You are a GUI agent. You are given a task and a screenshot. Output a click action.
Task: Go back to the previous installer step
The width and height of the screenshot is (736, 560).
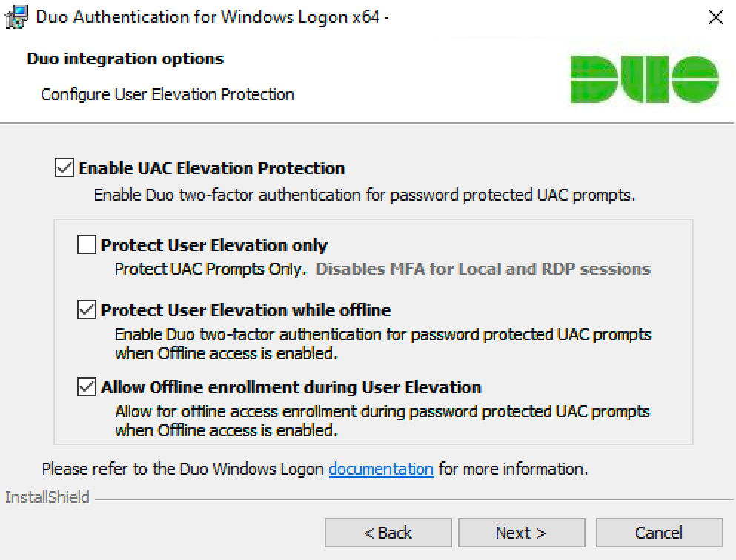388,532
